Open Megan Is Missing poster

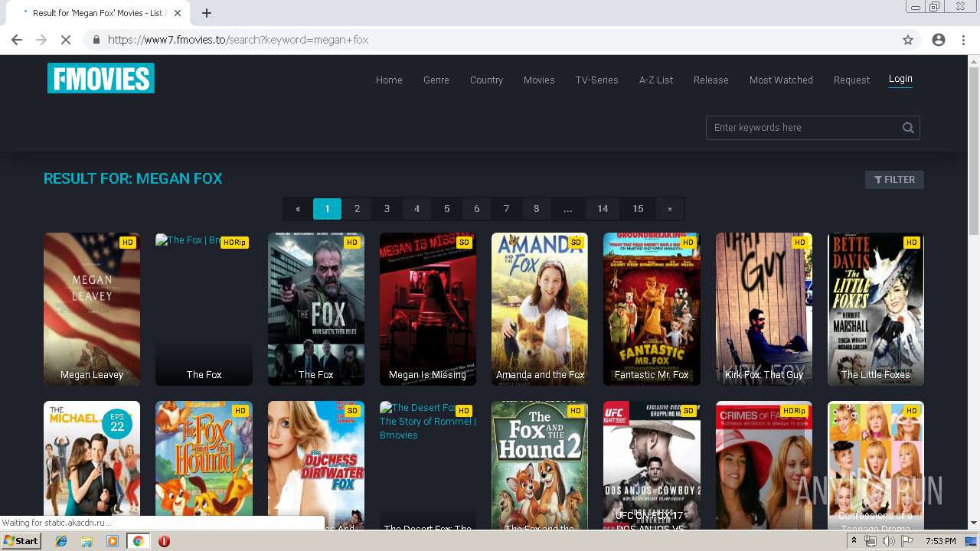(428, 309)
